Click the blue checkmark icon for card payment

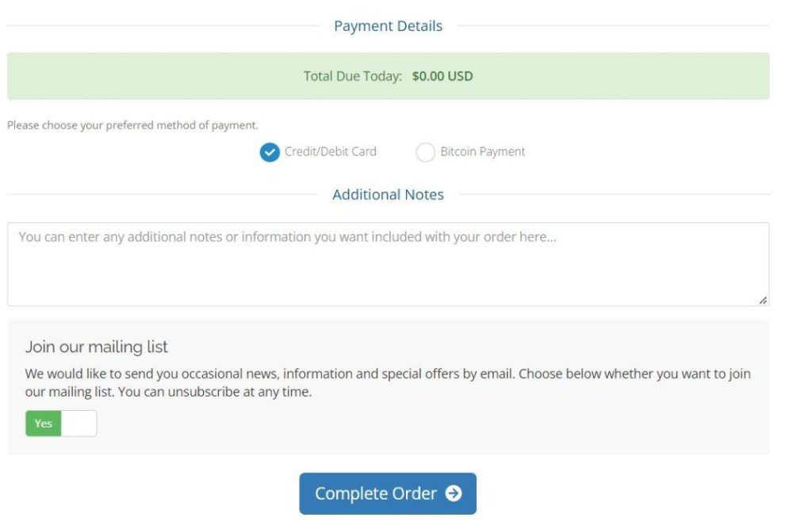[270, 151]
